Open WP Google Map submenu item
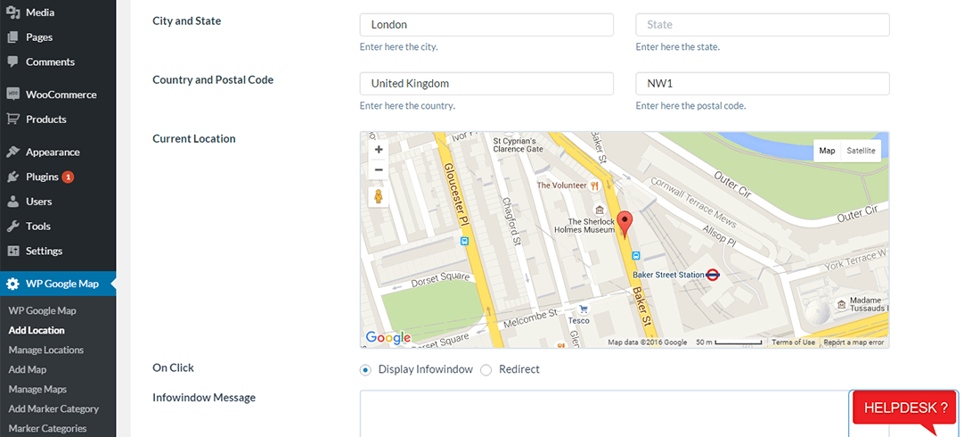 (x=43, y=310)
